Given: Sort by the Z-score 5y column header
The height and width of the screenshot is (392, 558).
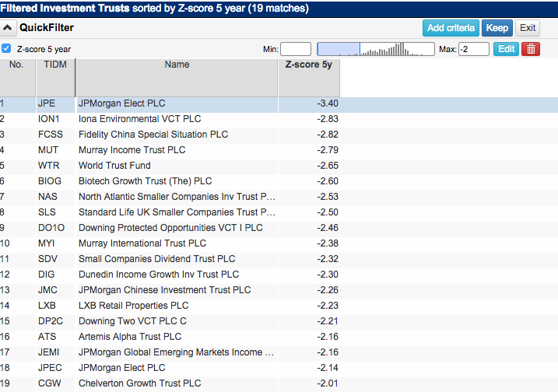Looking at the screenshot, I should [x=309, y=78].
